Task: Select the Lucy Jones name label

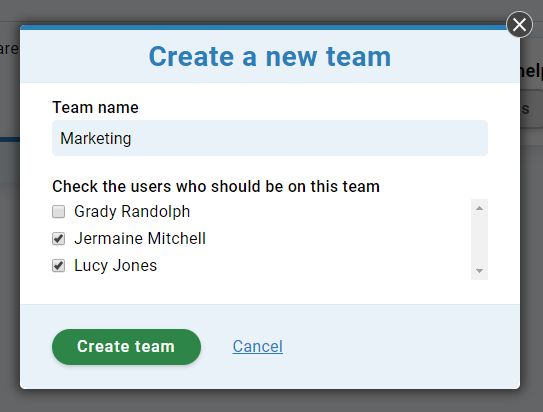Action: tap(115, 266)
